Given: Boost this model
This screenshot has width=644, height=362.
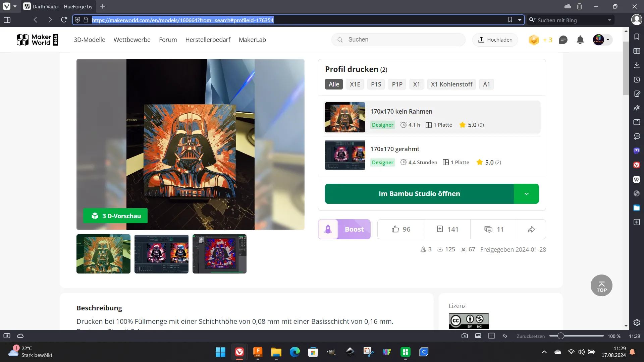Looking at the screenshot, I should coord(344,229).
